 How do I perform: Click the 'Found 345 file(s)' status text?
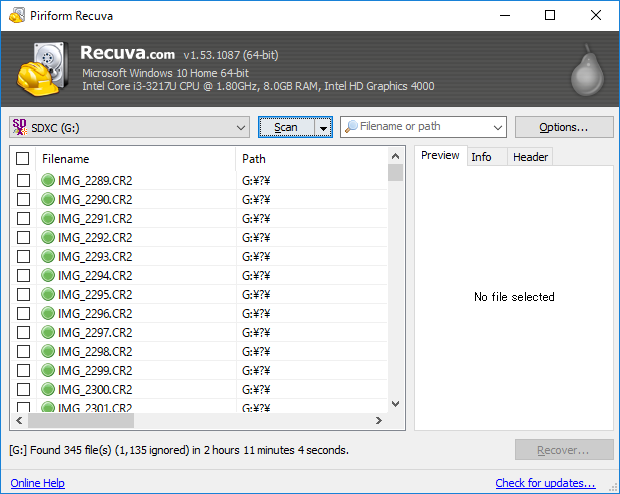pyautogui.click(x=179, y=450)
